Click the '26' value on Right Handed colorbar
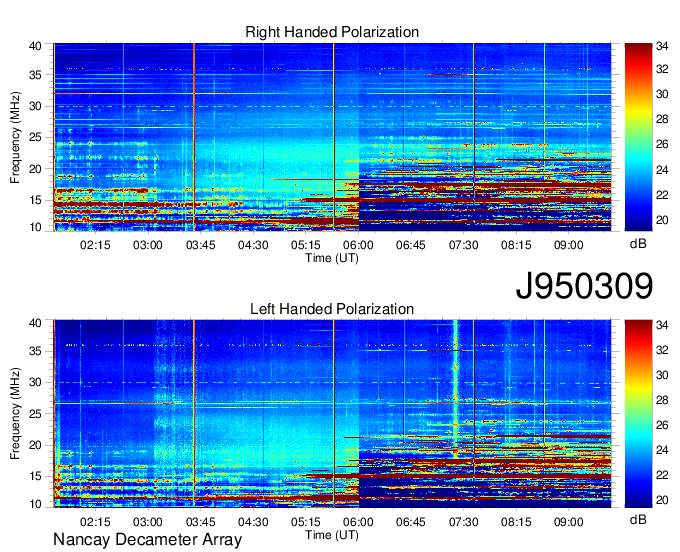 (x=662, y=144)
